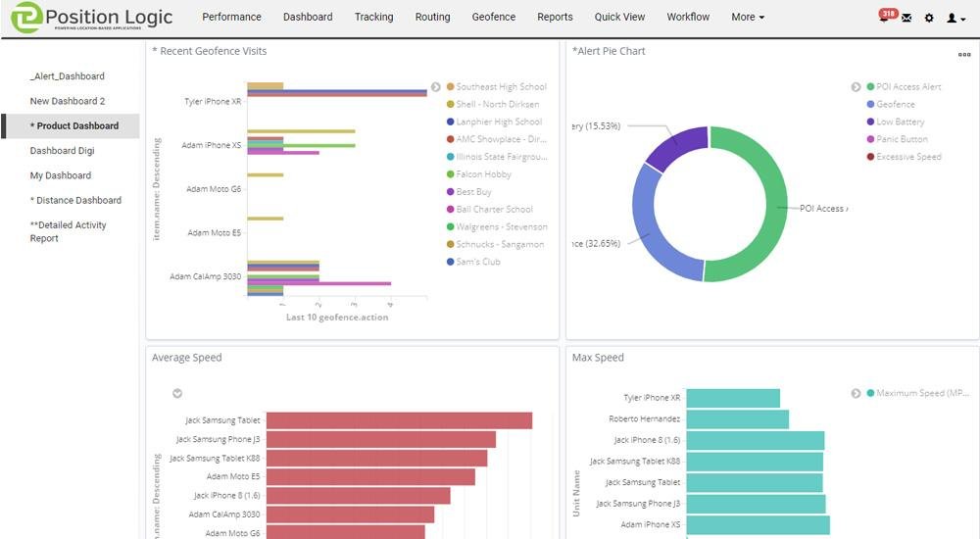
Task: Open the Tracking menu
Action: tap(373, 17)
